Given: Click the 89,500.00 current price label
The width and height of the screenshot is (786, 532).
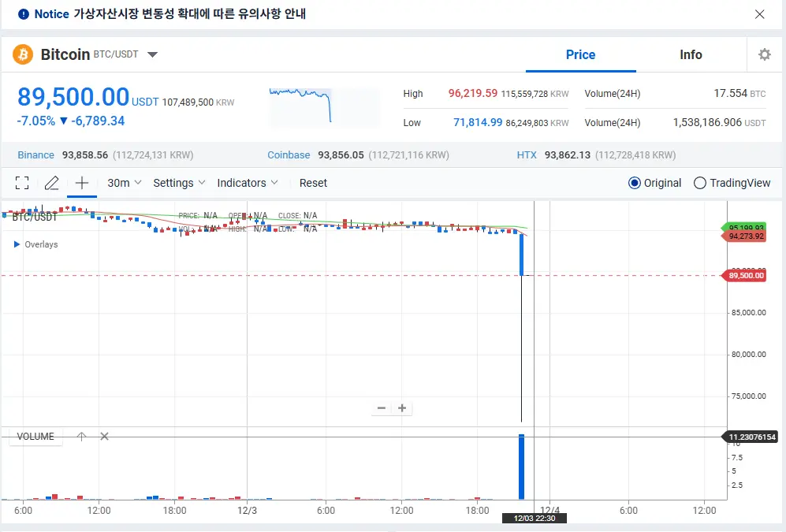Looking at the screenshot, I should point(73,97).
